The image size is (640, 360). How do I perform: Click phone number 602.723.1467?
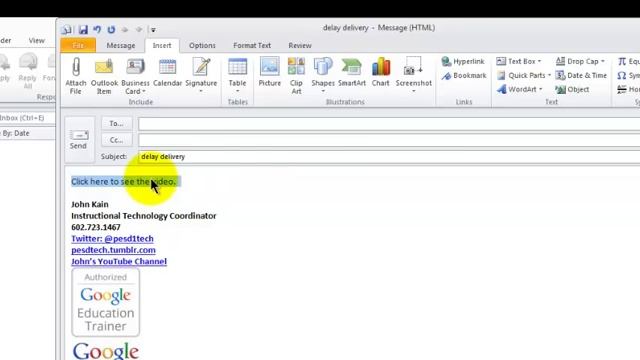(x=96, y=227)
